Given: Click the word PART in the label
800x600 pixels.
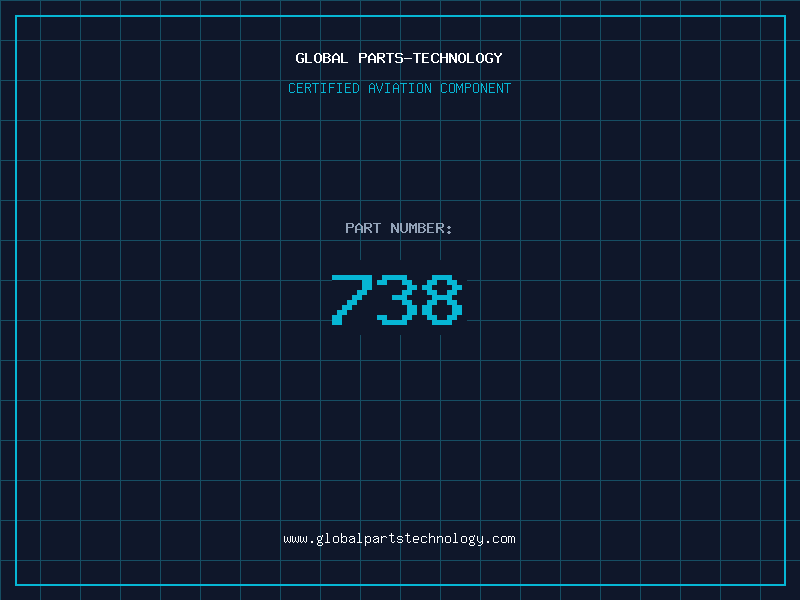Looking at the screenshot, I should click(x=363, y=228).
